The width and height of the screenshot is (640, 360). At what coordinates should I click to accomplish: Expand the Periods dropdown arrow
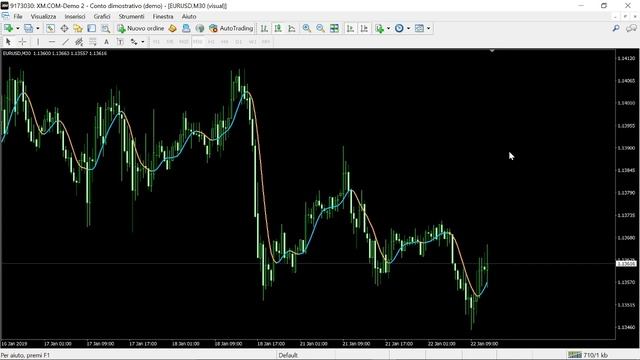(408, 28)
